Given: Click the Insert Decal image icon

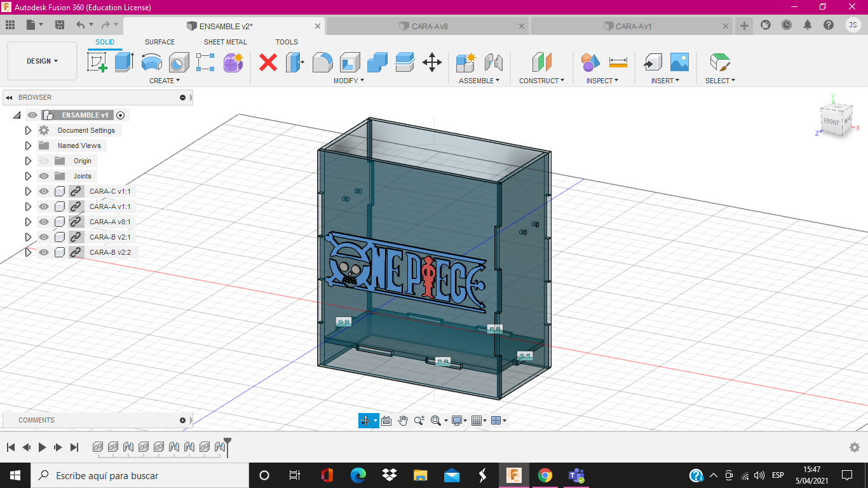Looking at the screenshot, I should (679, 62).
